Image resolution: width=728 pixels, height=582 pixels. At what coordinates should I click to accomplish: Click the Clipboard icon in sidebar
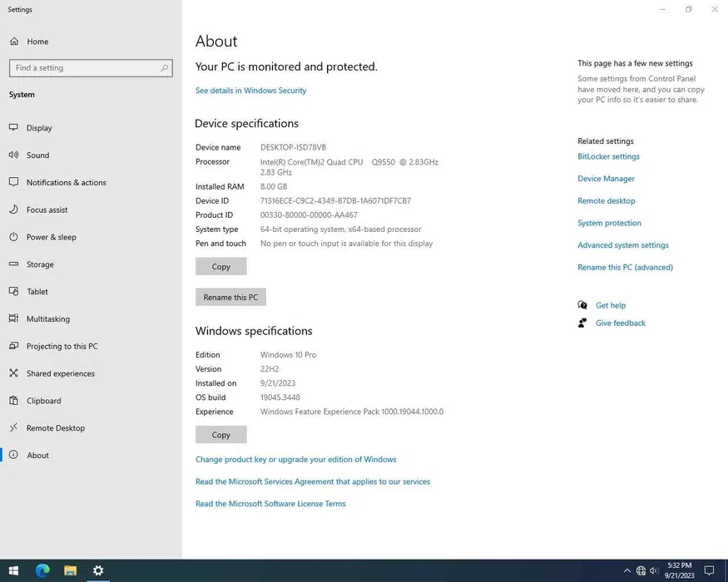point(14,401)
